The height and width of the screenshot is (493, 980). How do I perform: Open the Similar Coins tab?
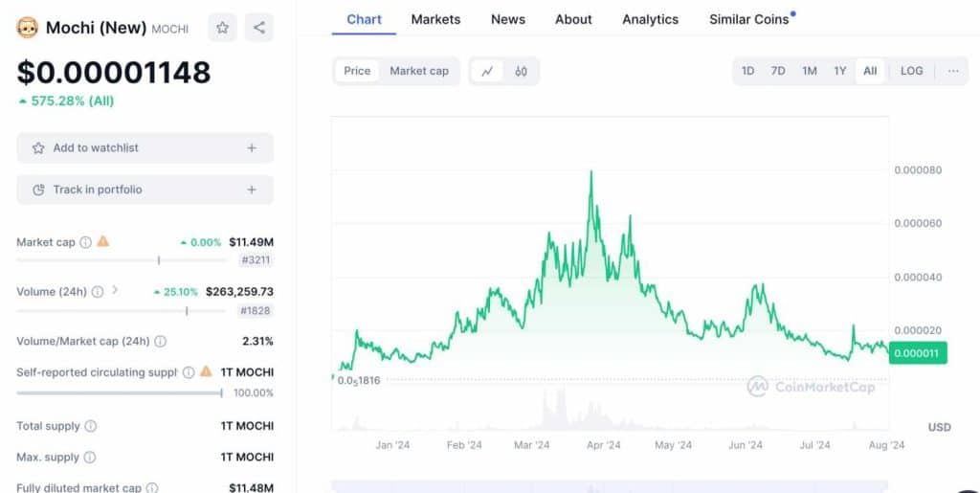[x=749, y=19]
